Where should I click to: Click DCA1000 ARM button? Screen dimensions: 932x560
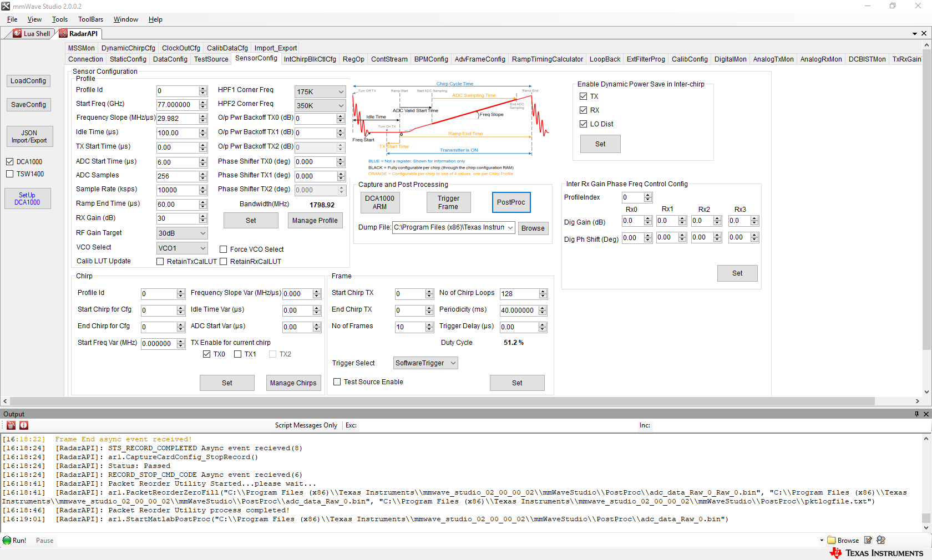point(380,202)
